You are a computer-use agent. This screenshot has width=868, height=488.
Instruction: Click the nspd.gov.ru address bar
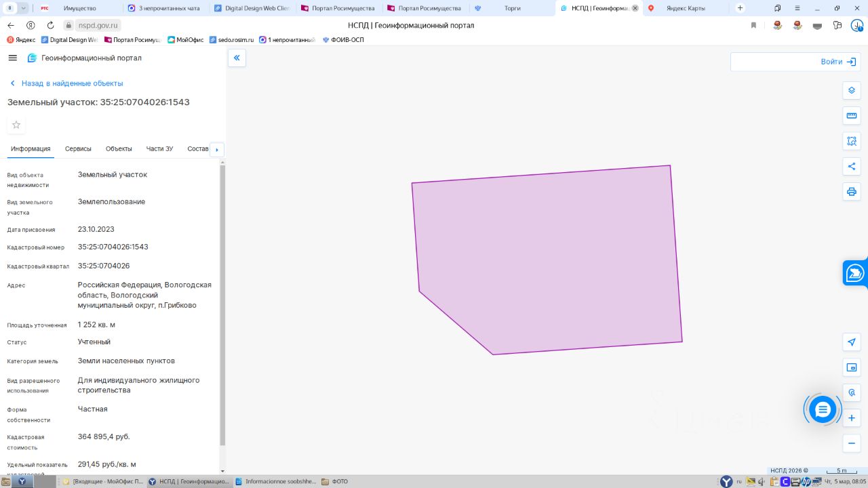coord(98,25)
